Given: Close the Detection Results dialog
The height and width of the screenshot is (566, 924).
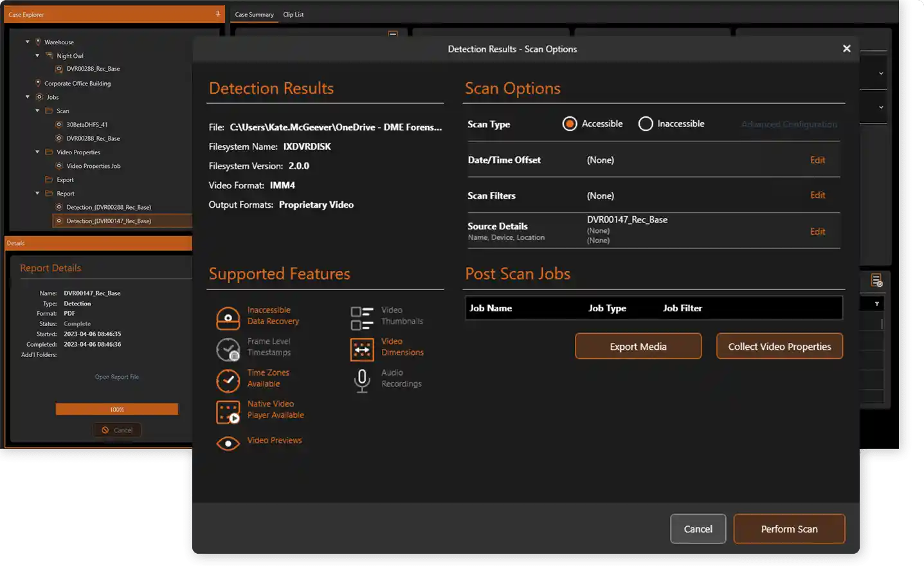Looking at the screenshot, I should pyautogui.click(x=846, y=48).
